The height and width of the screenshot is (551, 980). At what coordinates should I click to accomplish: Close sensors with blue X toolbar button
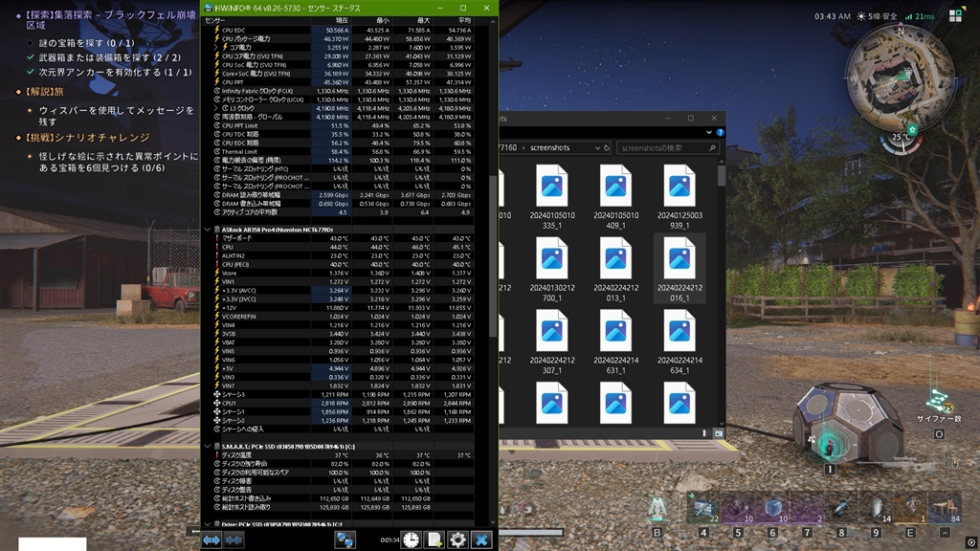click(481, 540)
